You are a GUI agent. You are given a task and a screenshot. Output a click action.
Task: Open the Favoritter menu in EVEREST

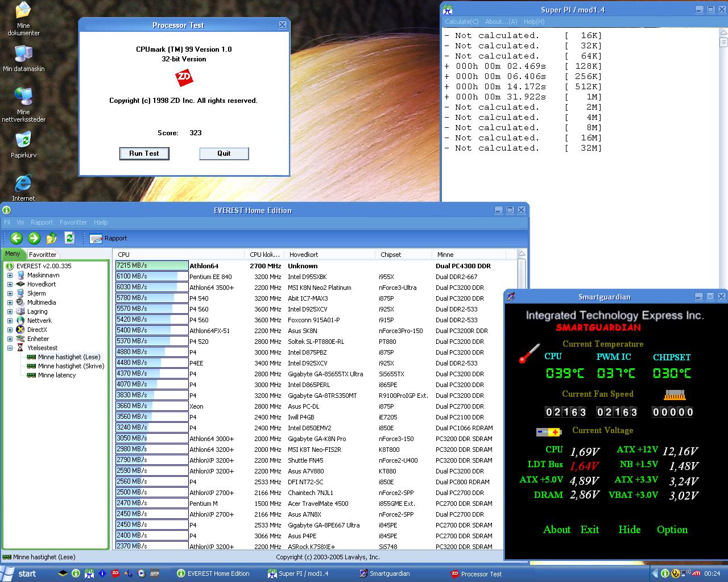(73, 222)
